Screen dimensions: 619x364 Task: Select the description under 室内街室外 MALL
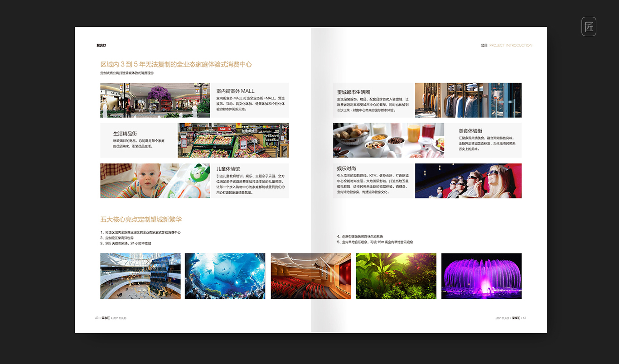click(x=251, y=104)
